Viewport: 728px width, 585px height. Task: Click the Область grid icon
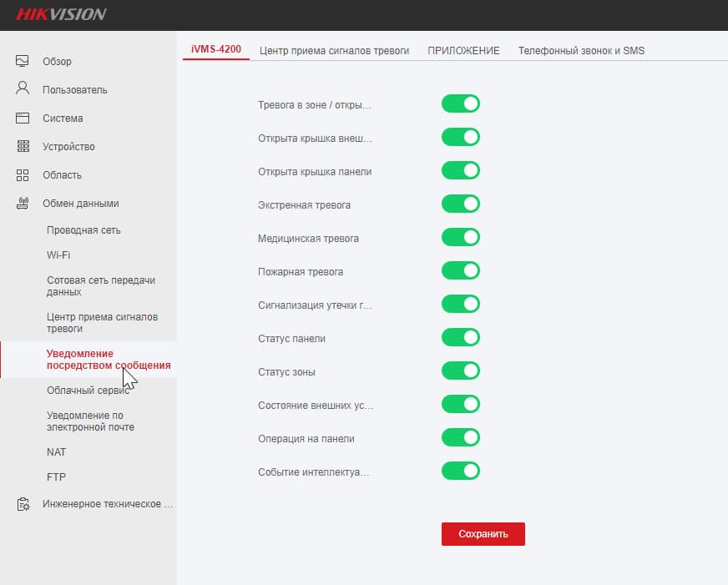pos(23,175)
